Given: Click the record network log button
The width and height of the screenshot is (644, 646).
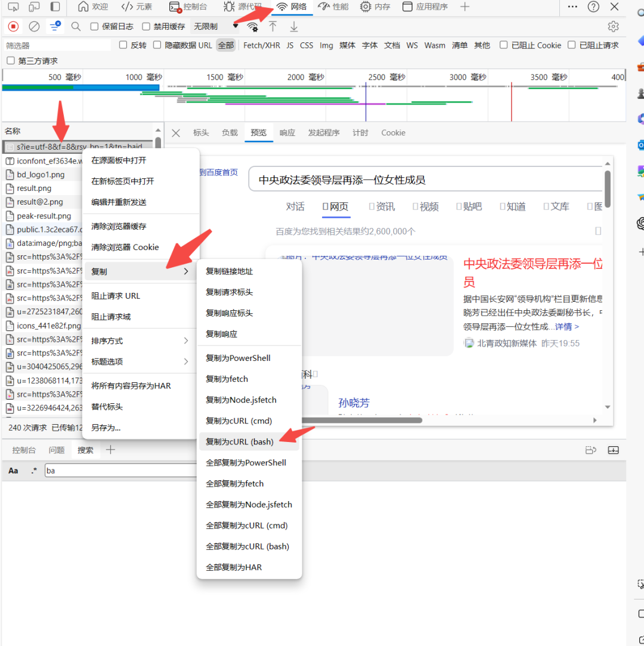Looking at the screenshot, I should 13,27.
